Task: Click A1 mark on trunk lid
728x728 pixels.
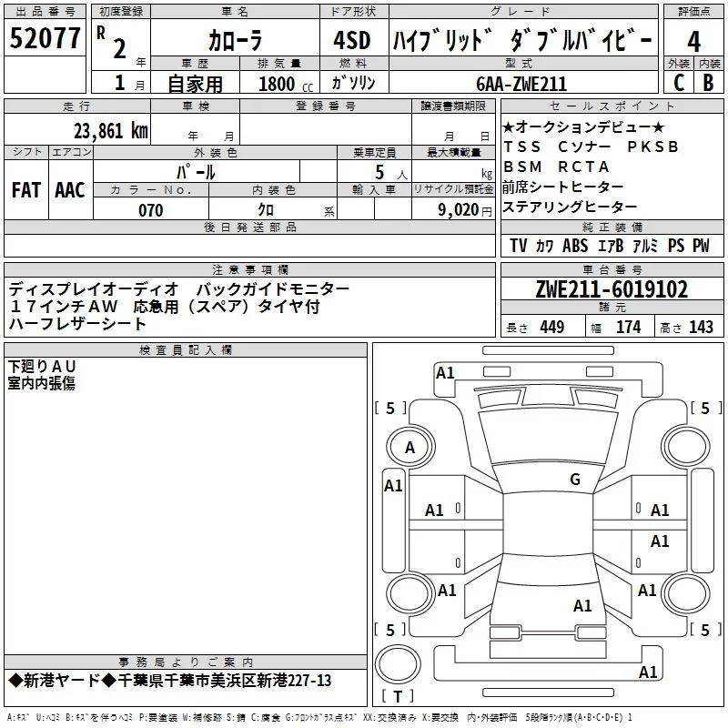Action: point(582,606)
